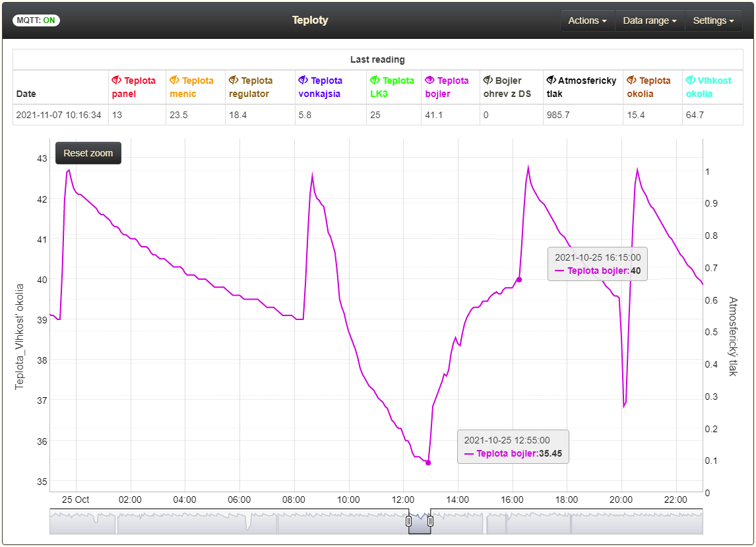Open the Actions dropdown menu
This screenshot has height=547, width=756.
click(587, 20)
